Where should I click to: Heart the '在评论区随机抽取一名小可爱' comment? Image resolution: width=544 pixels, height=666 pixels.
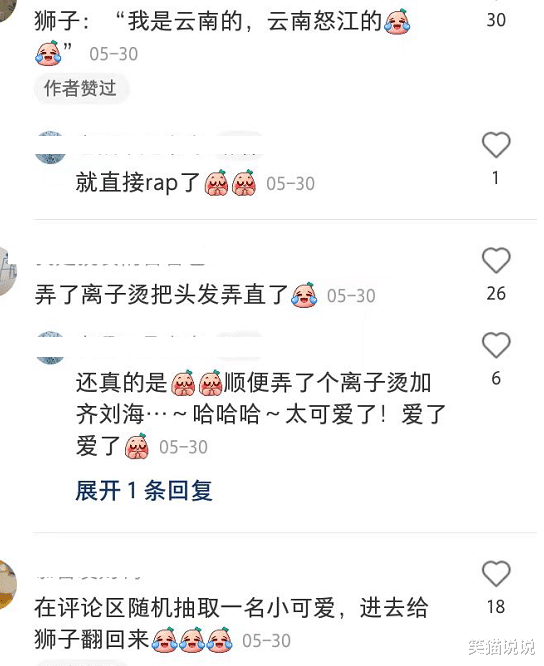pos(496,573)
